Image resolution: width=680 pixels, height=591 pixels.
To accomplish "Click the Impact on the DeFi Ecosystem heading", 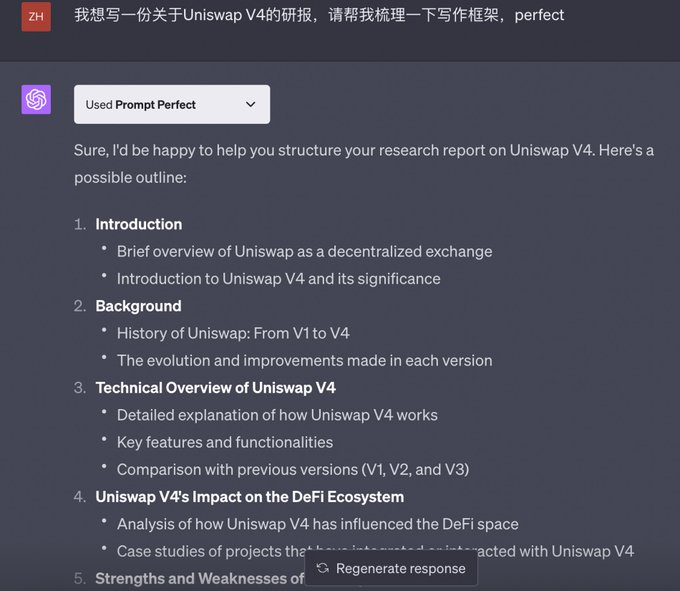I will point(249,496).
